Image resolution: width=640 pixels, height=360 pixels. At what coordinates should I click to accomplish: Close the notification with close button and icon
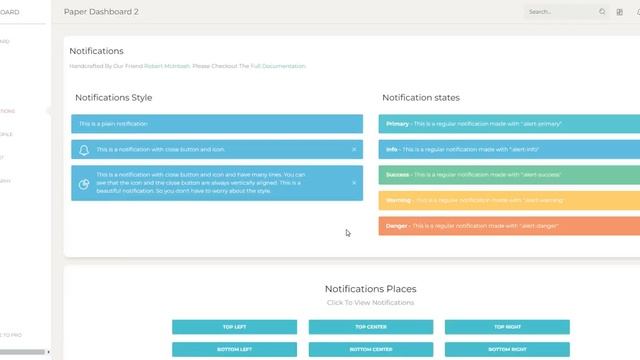[x=354, y=149]
